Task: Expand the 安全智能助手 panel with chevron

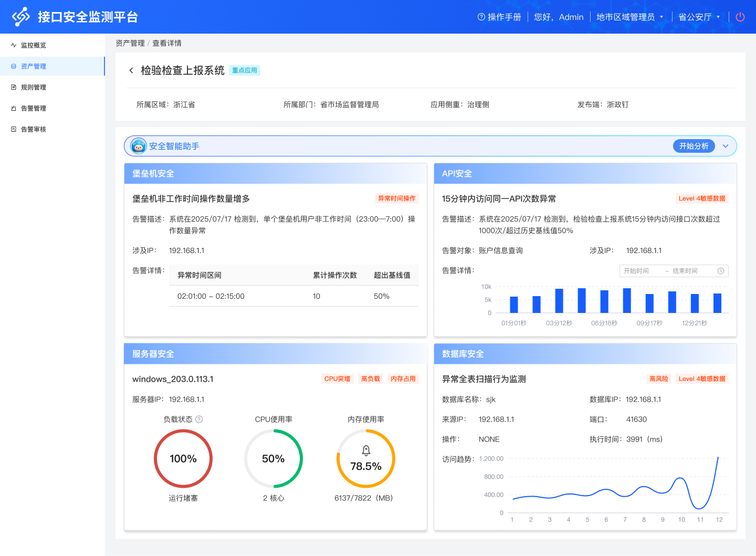Action: (x=726, y=146)
